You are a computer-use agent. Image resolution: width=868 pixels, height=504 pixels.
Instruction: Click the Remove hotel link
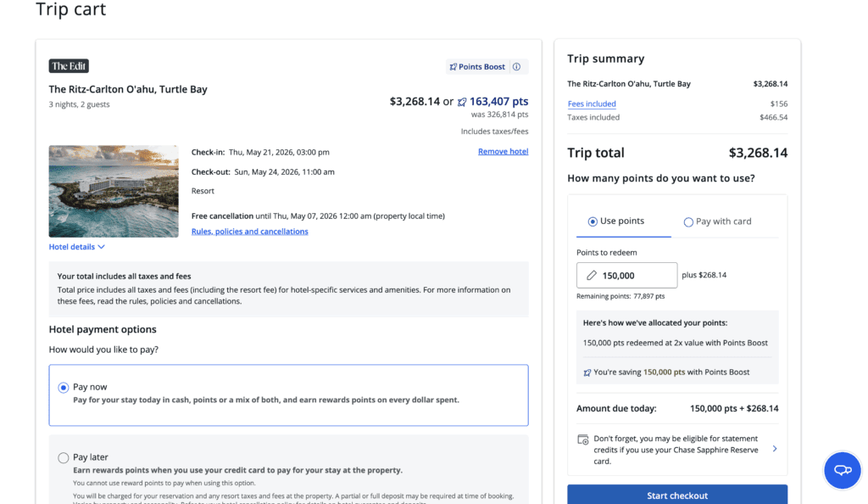[503, 152]
